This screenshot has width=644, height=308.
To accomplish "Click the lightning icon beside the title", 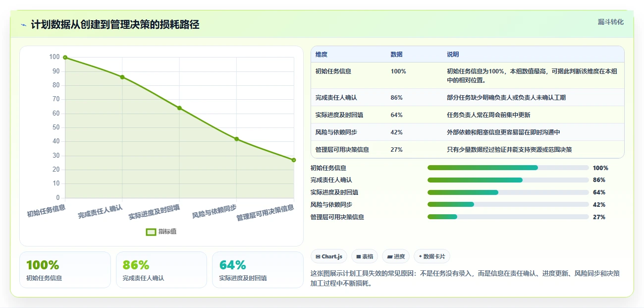I will point(23,25).
